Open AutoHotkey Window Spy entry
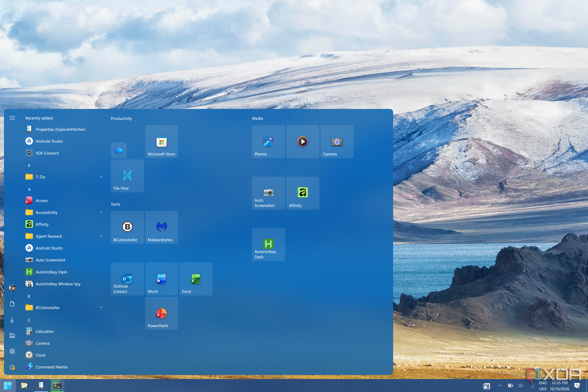 [64, 284]
